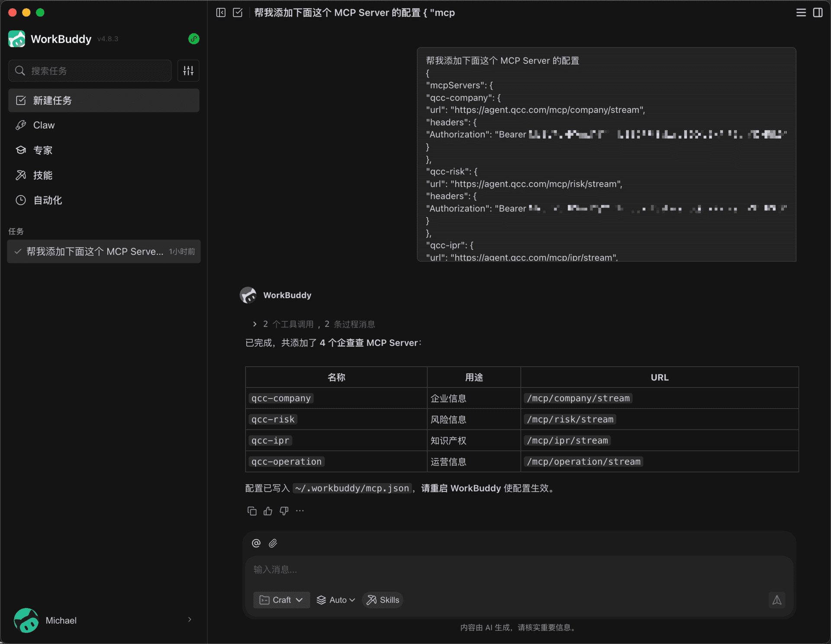
Task: Toggle the right side panel open
Action: pyautogui.click(x=818, y=13)
